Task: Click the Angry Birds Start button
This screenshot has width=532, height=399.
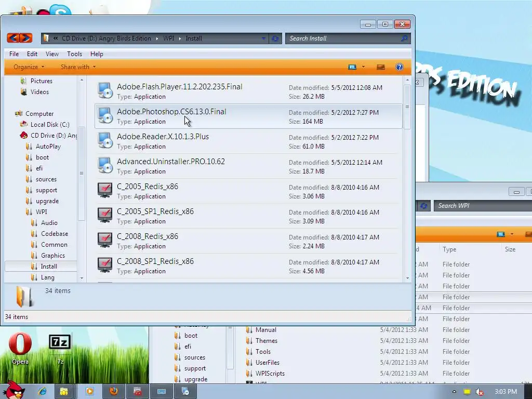Action: pyautogui.click(x=14, y=390)
